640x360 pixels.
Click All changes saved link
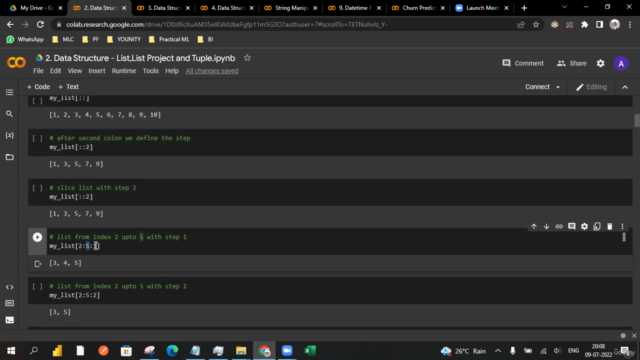click(x=212, y=71)
